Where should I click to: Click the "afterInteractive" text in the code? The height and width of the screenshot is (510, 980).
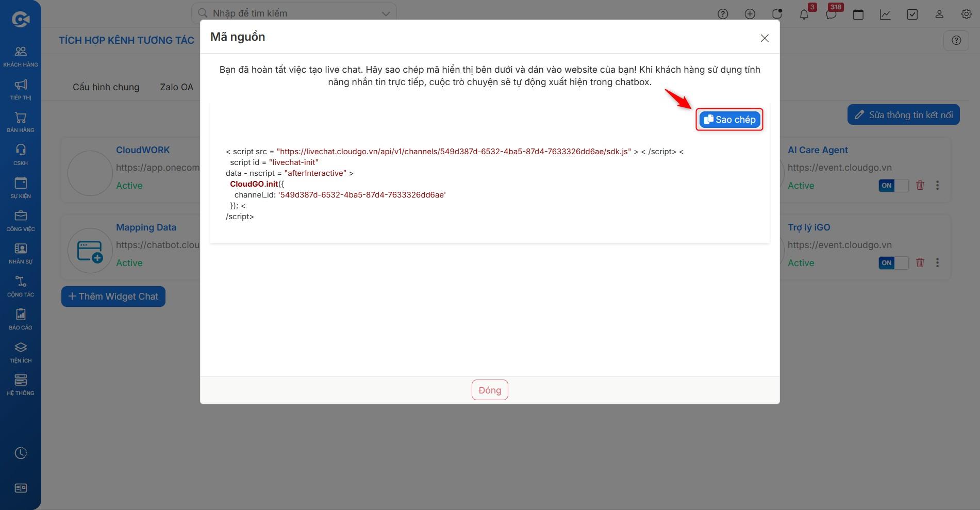pos(315,173)
